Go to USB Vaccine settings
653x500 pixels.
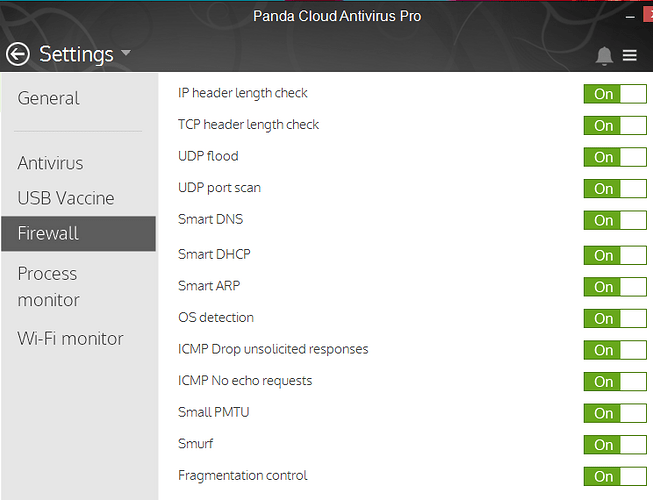click(66, 198)
